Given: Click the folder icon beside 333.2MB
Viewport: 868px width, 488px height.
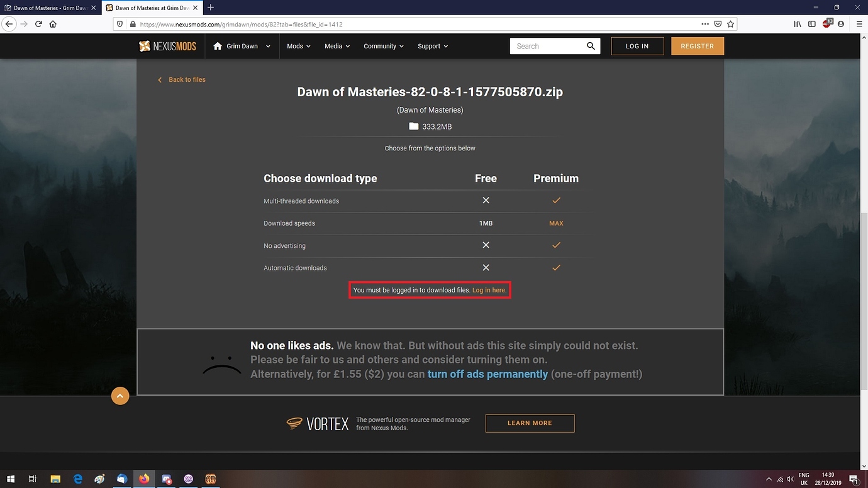Looking at the screenshot, I should click(413, 126).
